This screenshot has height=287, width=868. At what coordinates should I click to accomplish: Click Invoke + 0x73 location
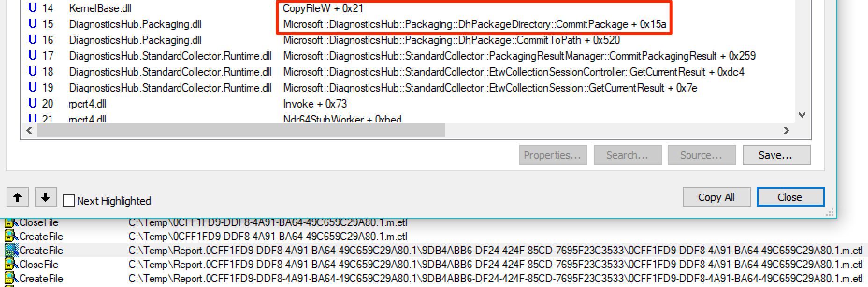click(315, 104)
